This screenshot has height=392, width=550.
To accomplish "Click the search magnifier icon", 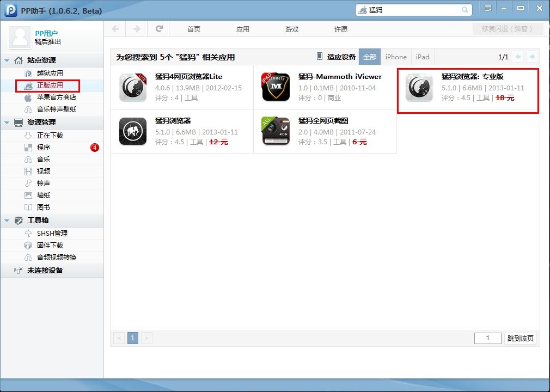I will 465,10.
